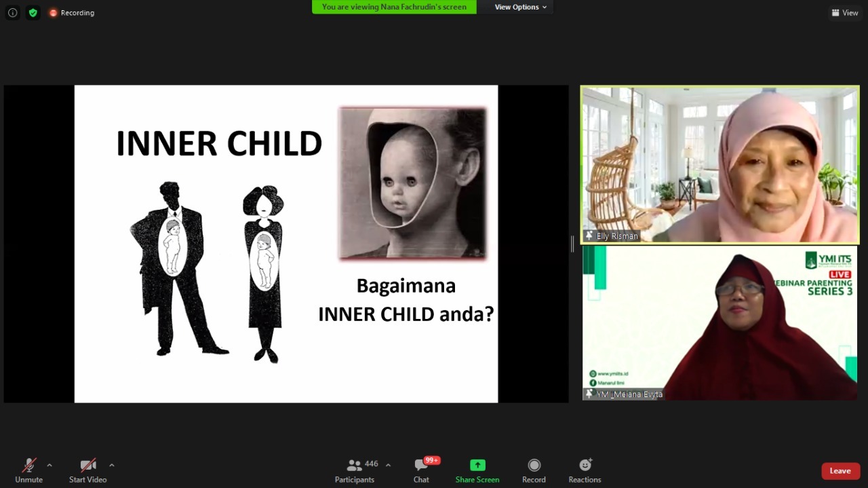Open the View layout menu

(x=845, y=13)
